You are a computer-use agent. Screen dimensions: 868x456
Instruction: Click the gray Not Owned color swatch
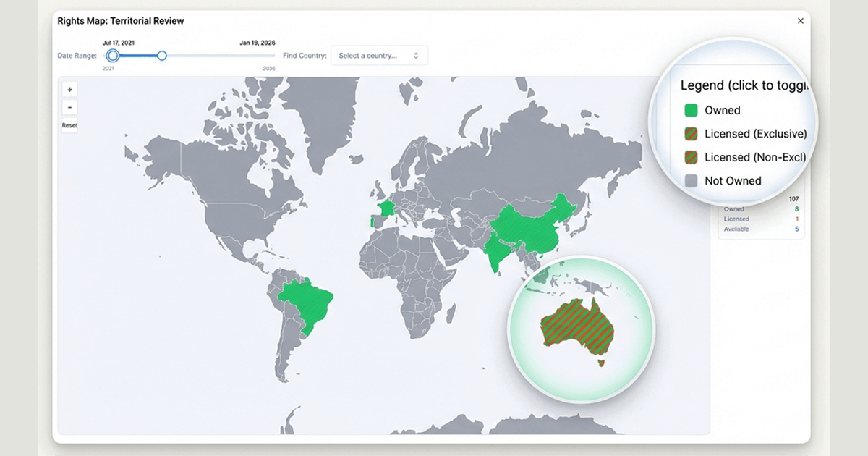(x=691, y=181)
